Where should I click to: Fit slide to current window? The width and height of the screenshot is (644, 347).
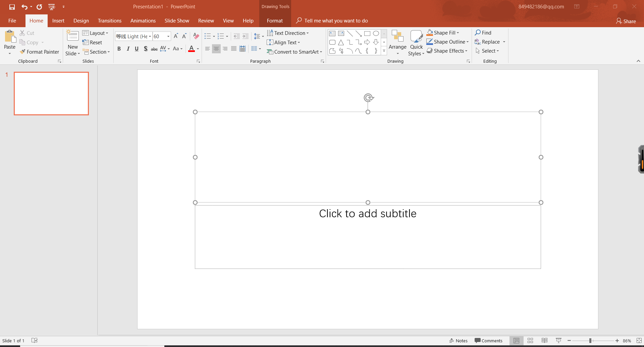pos(639,341)
